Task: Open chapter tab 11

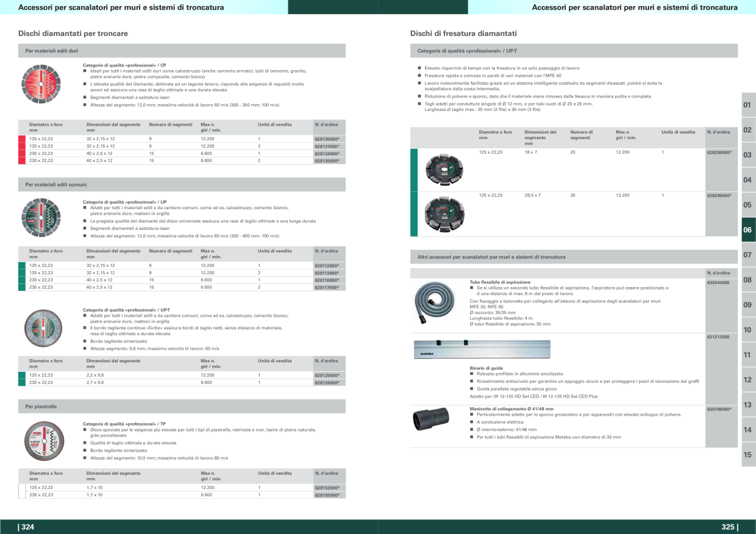Action: pyautogui.click(x=748, y=355)
